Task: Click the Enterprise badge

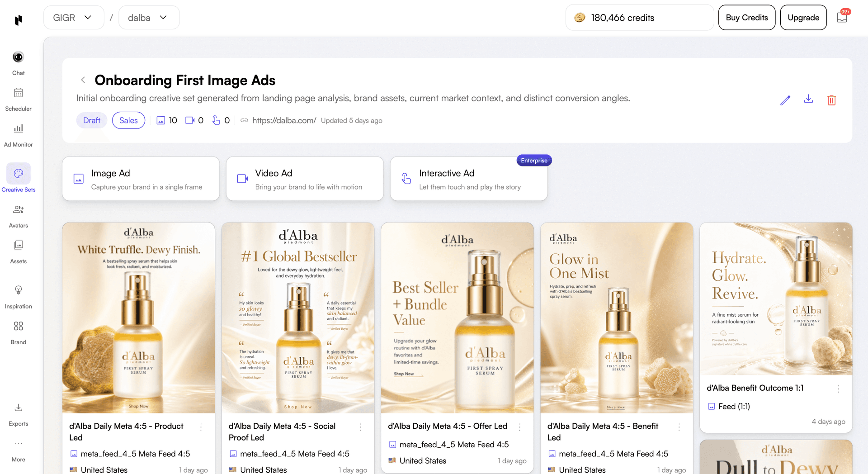Action: click(534, 161)
